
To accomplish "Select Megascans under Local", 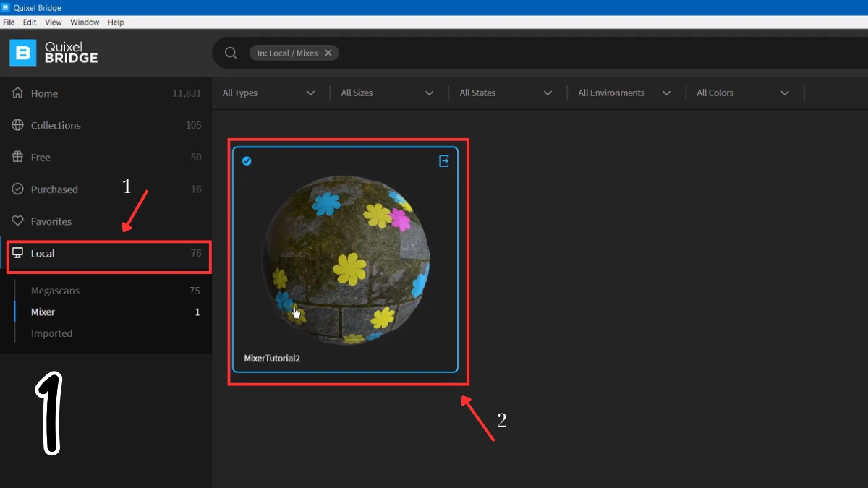I will (x=55, y=291).
